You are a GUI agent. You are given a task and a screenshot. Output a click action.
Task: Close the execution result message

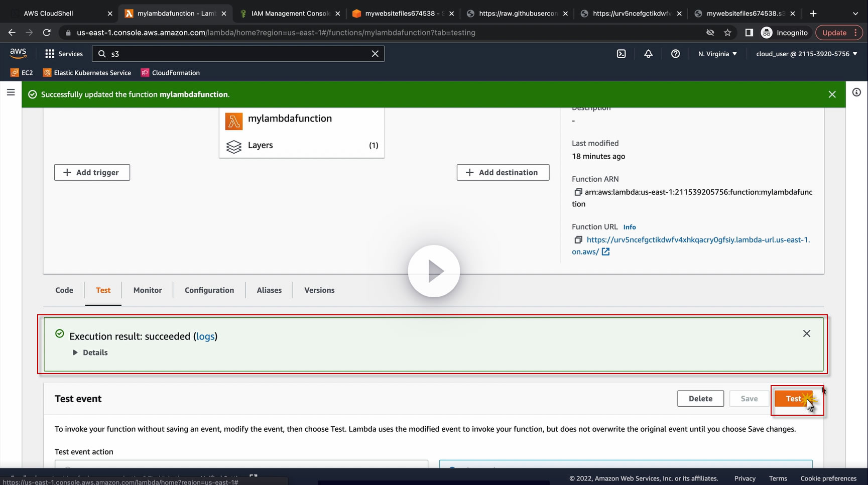point(807,334)
